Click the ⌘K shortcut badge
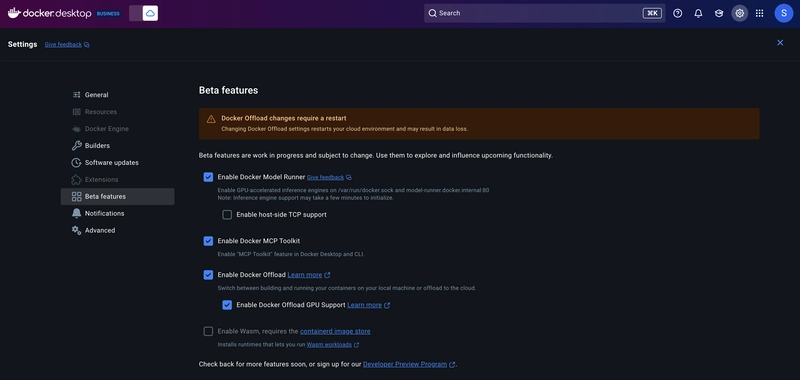Viewport: 800px width, 380px height. click(x=652, y=13)
